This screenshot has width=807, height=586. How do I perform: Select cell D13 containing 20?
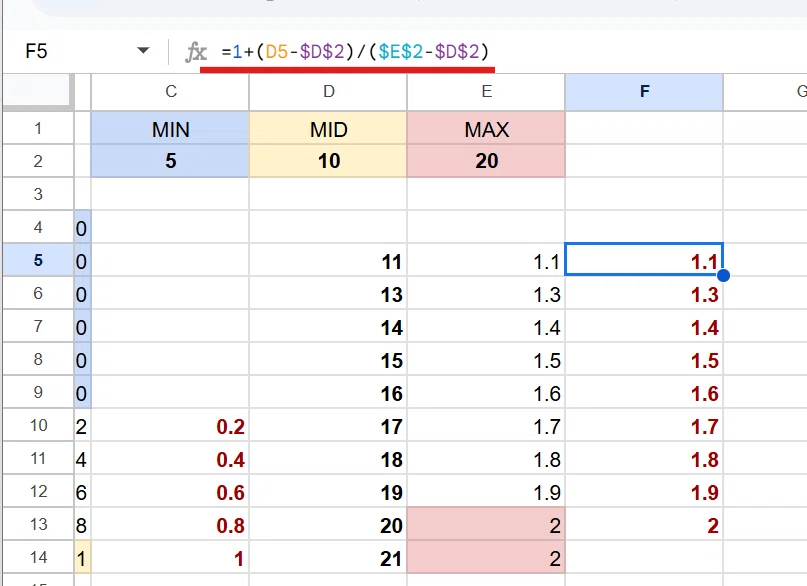click(328, 524)
